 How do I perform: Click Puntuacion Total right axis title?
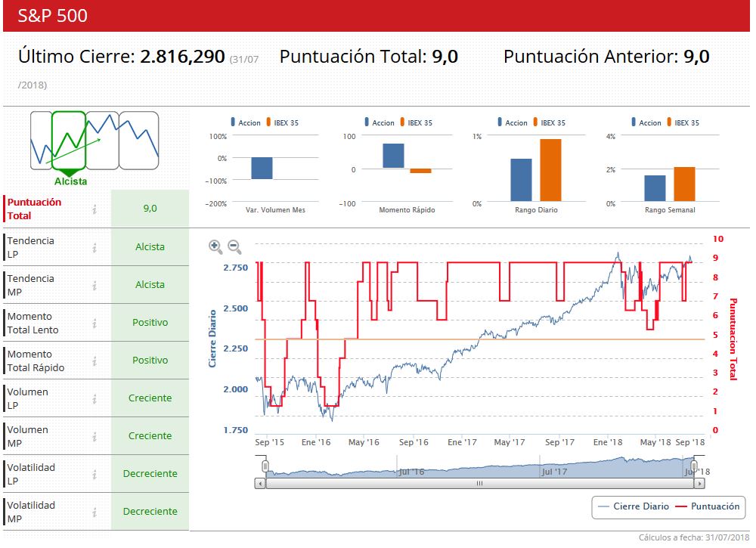(733, 339)
